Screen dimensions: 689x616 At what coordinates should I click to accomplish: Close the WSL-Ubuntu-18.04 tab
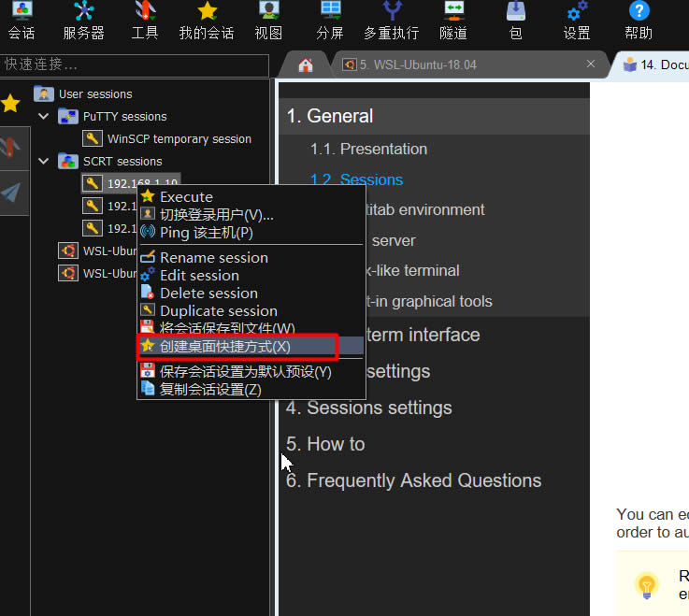tap(591, 64)
